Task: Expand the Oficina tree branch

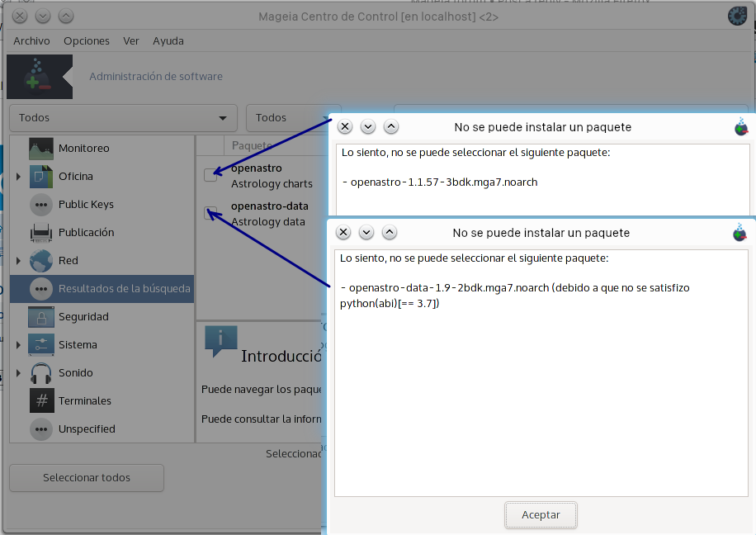Action: [x=18, y=177]
